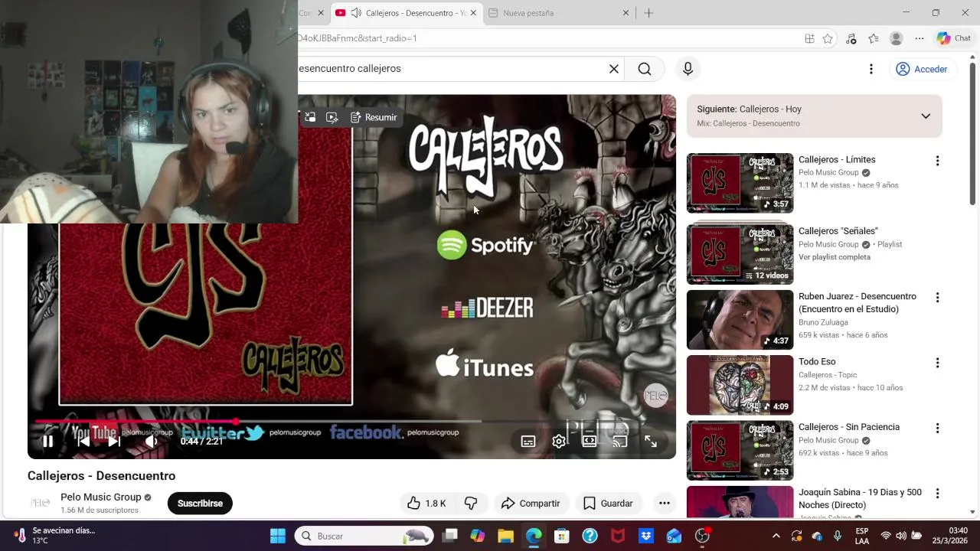Click the Resumir button on the video

click(x=374, y=117)
